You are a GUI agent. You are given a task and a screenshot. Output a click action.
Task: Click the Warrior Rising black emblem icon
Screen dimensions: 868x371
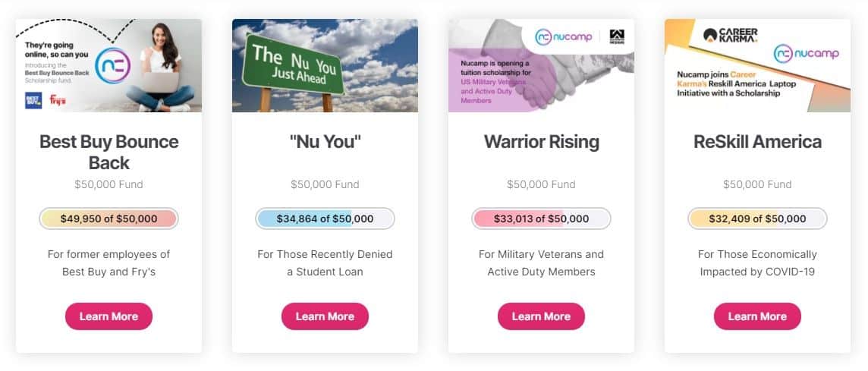pyautogui.click(x=617, y=37)
